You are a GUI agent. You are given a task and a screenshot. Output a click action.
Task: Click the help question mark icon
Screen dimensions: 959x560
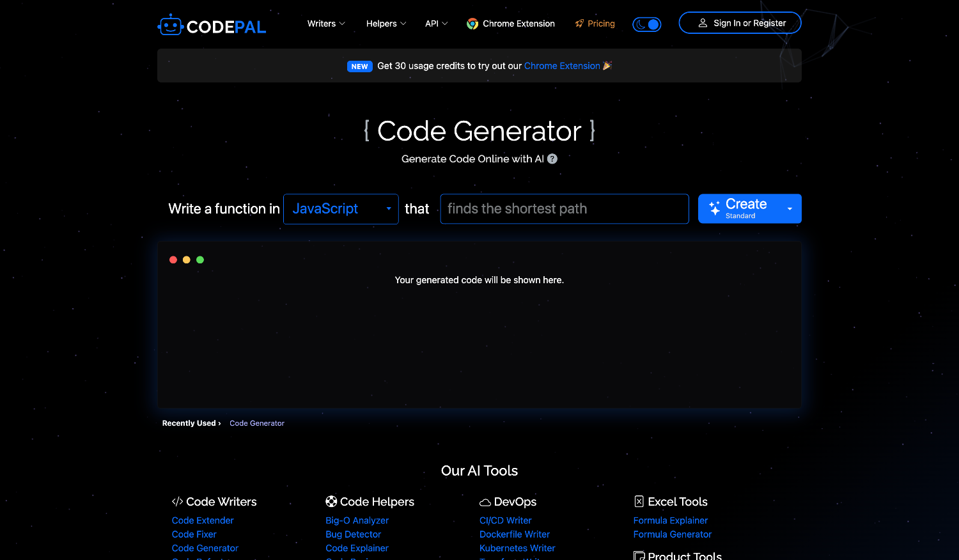[552, 159]
